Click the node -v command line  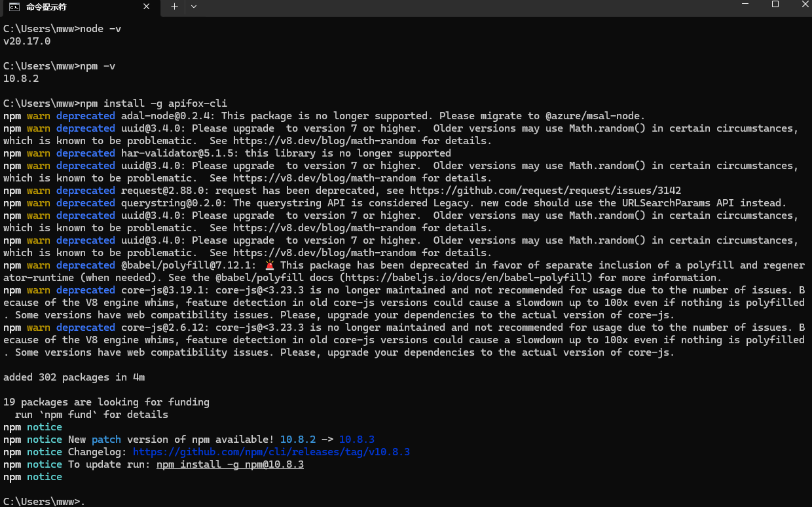point(62,29)
